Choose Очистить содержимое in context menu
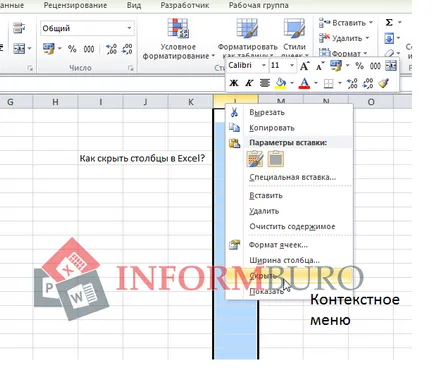Image resolution: width=434 pixels, height=392 pixels. point(292,226)
